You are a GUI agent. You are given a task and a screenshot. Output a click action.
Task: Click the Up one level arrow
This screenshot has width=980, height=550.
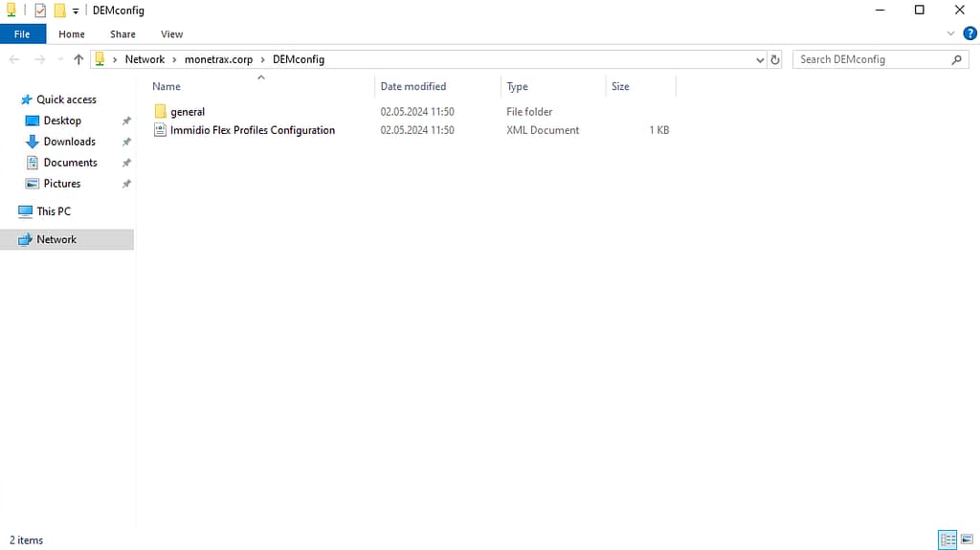[x=78, y=59]
